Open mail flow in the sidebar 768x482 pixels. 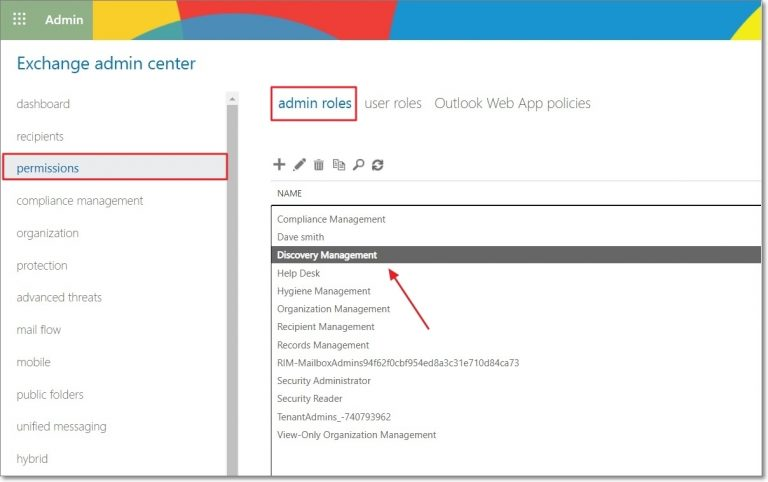[39, 330]
